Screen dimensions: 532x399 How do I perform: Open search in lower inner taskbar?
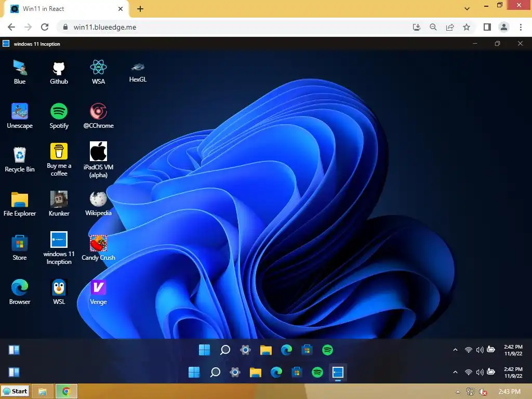215,372
